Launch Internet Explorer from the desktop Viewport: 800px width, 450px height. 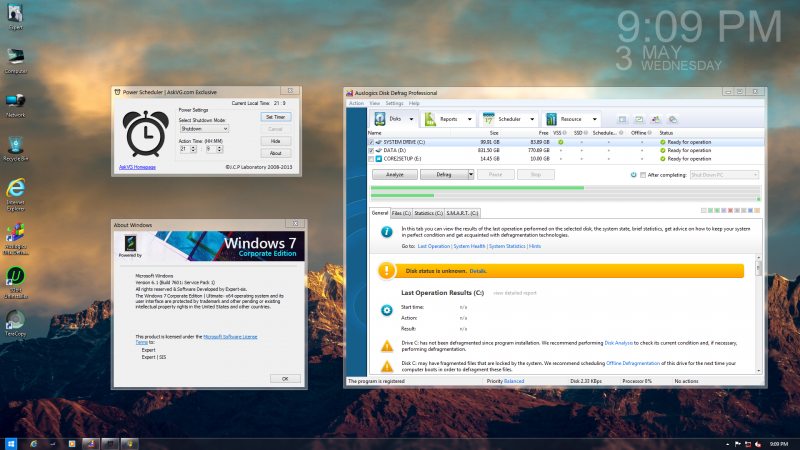tap(15, 194)
